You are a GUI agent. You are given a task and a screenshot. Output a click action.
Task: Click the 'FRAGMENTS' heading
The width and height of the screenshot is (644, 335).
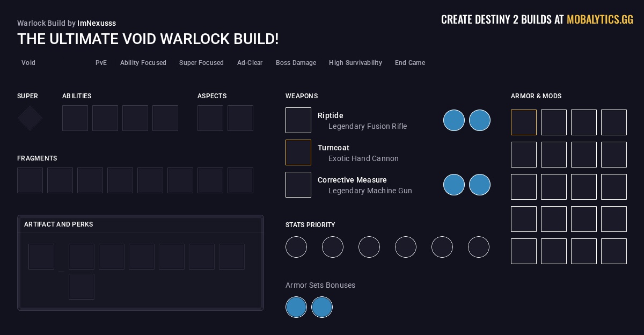37,158
